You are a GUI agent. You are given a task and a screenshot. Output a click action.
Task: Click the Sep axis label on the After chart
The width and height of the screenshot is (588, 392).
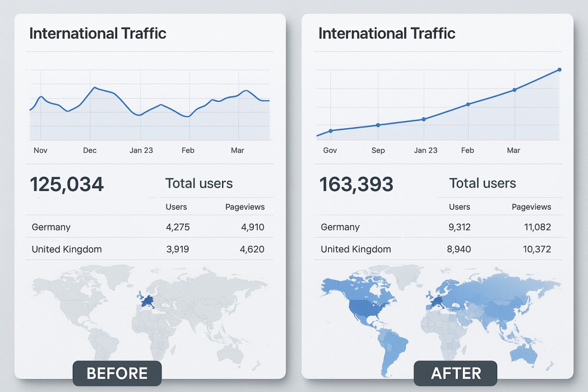(378, 151)
